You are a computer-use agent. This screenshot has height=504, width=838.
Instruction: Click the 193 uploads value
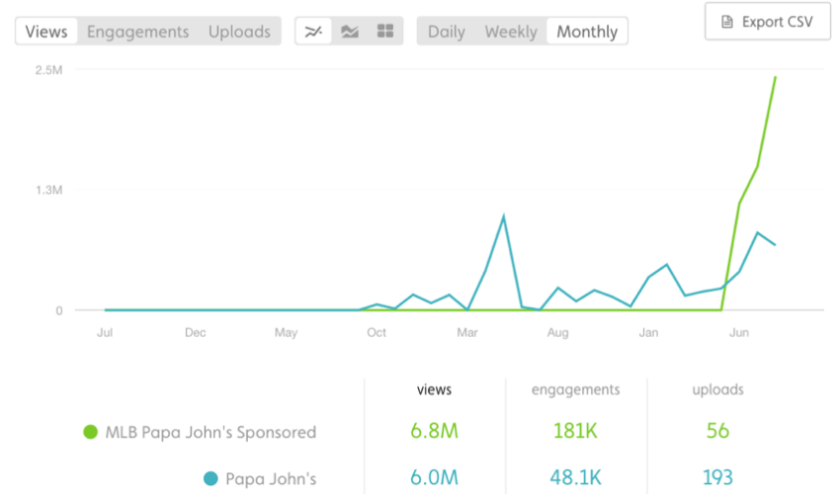pyautogui.click(x=717, y=478)
